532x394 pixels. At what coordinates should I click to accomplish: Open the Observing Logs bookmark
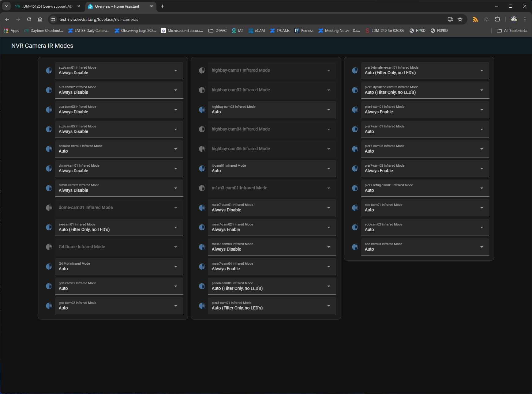click(x=135, y=31)
